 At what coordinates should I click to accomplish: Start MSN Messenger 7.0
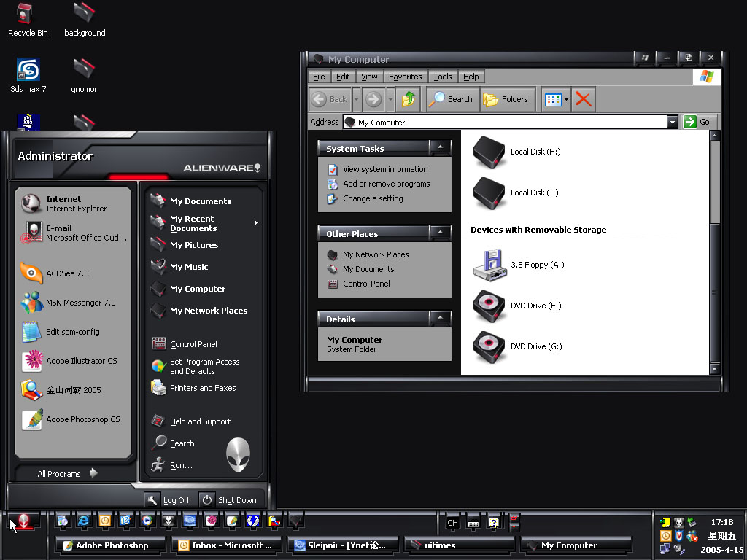click(74, 303)
